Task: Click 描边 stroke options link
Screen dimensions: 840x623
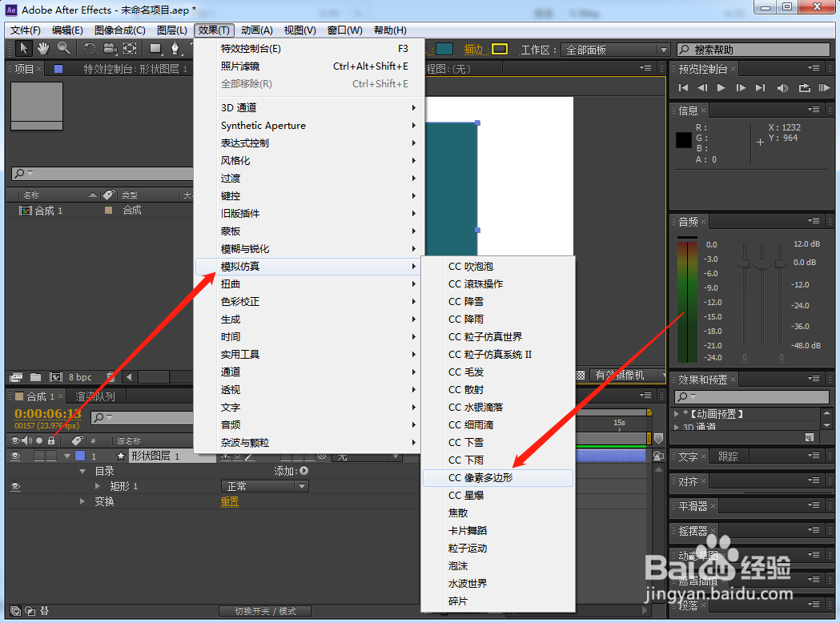Action: coord(473,50)
